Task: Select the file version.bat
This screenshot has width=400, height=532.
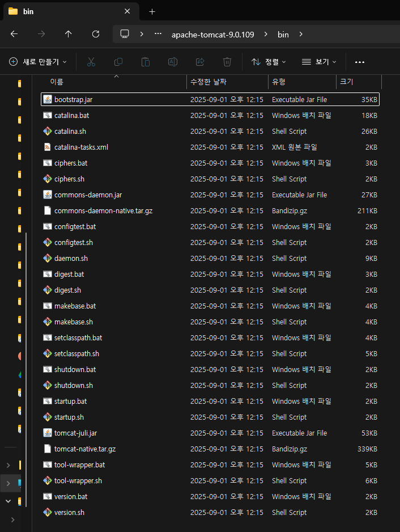Action: [x=210, y=497]
